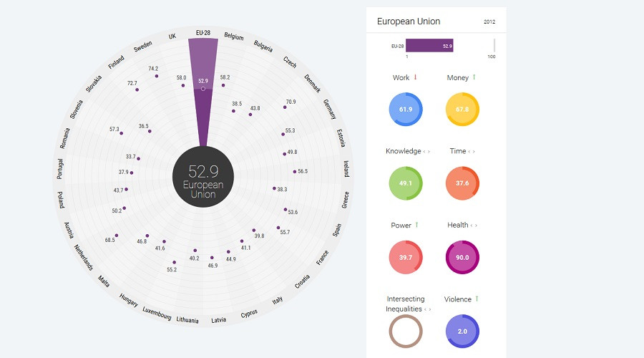Select the Ireland label
Screen dimensions: 644x358
(x=346, y=168)
